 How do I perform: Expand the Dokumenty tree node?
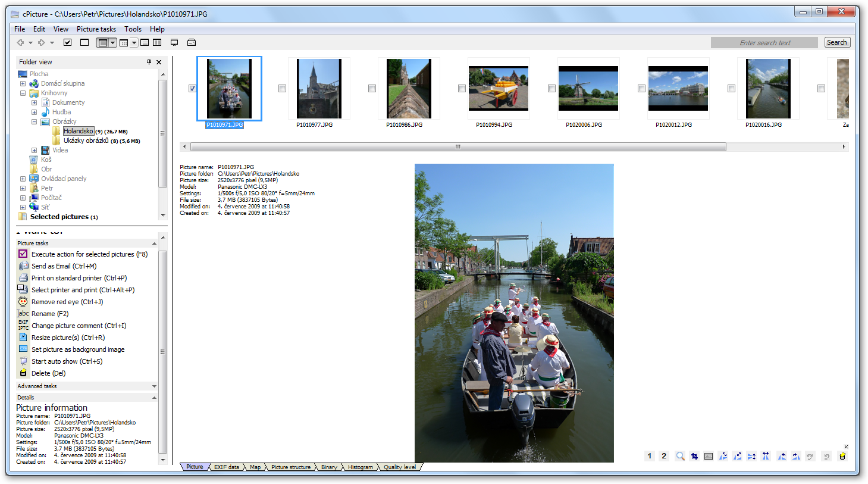(34, 102)
